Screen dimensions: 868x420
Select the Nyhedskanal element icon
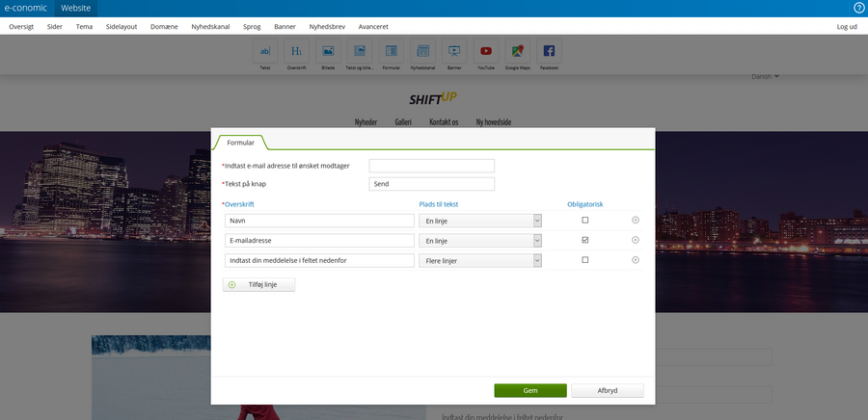tap(423, 51)
